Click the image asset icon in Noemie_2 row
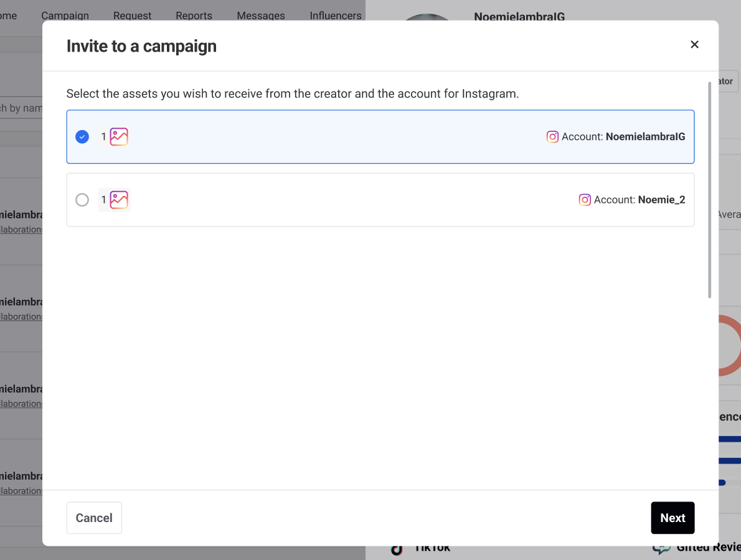Viewport: 741px width, 560px height. click(119, 200)
